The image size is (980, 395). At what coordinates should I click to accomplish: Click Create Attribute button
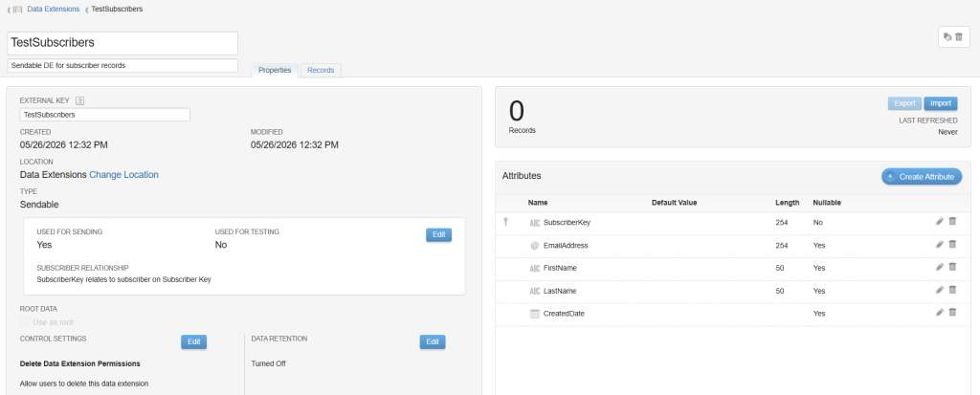922,177
